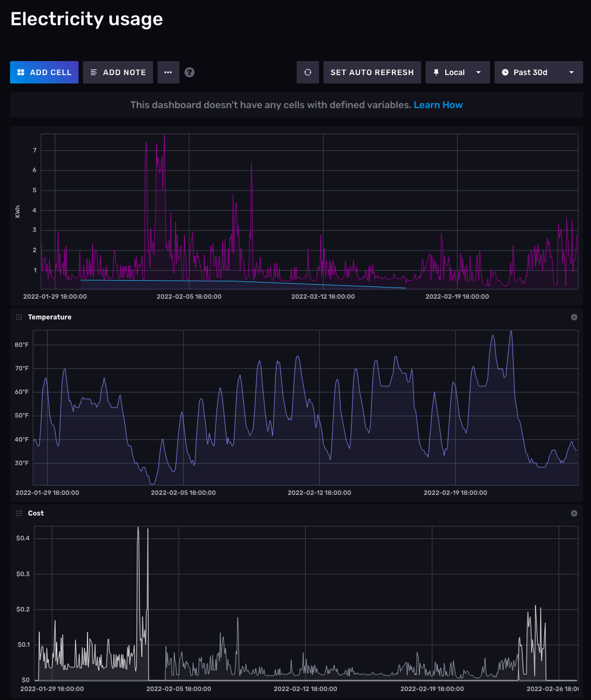The width and height of the screenshot is (591, 700).
Task: Open the Local timezone dropdown
Action: [x=458, y=72]
